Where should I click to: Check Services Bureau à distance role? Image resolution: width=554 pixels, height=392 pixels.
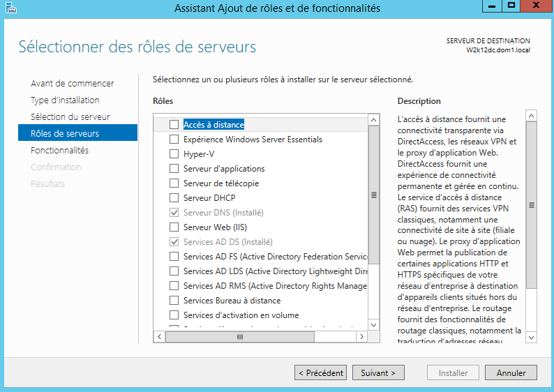point(174,301)
